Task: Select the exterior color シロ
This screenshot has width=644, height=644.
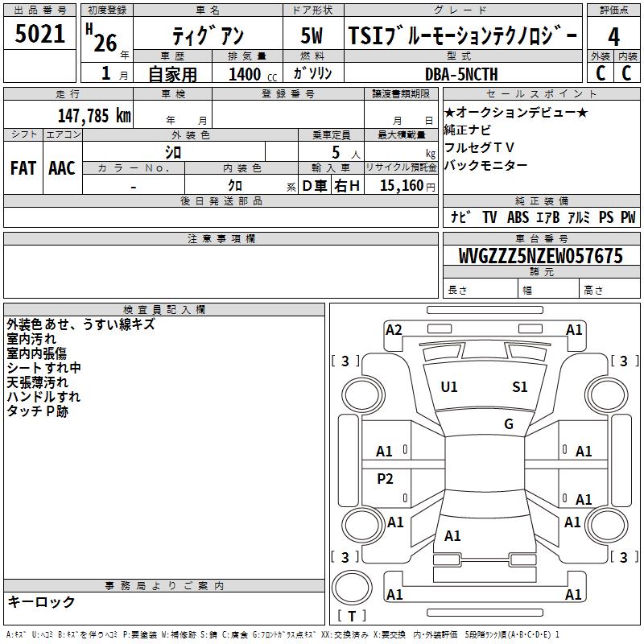Action: (173, 153)
